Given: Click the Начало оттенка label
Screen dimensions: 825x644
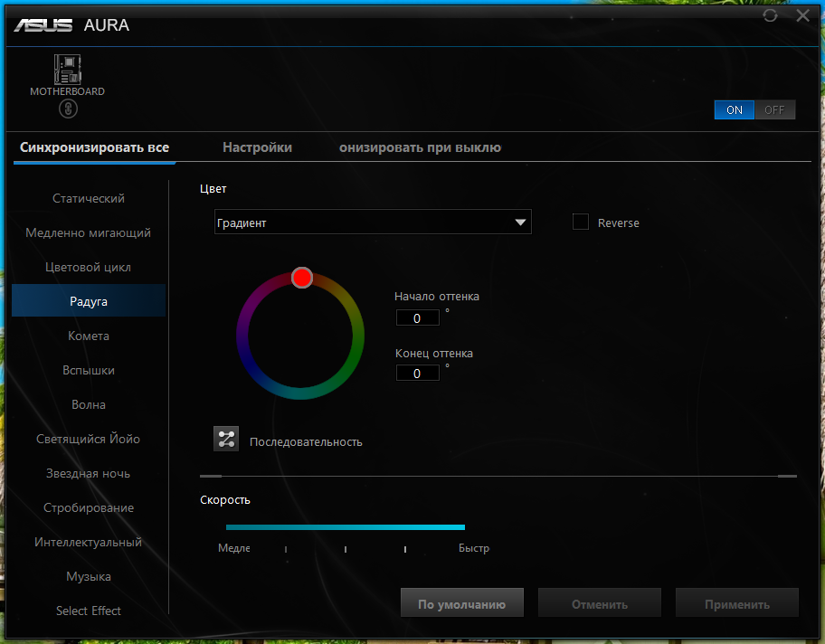Looking at the screenshot, I should click(437, 296).
